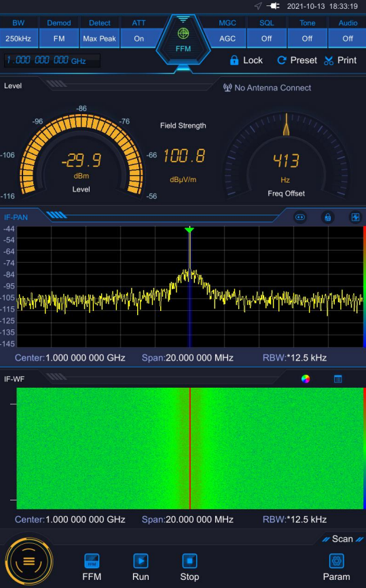Open the FFM mode selector hexagon

point(183,39)
